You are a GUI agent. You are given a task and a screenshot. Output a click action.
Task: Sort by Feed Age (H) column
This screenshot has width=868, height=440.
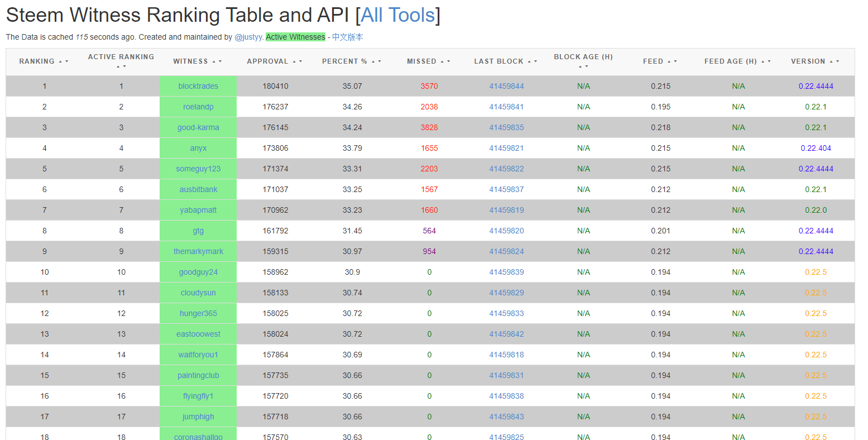(738, 61)
